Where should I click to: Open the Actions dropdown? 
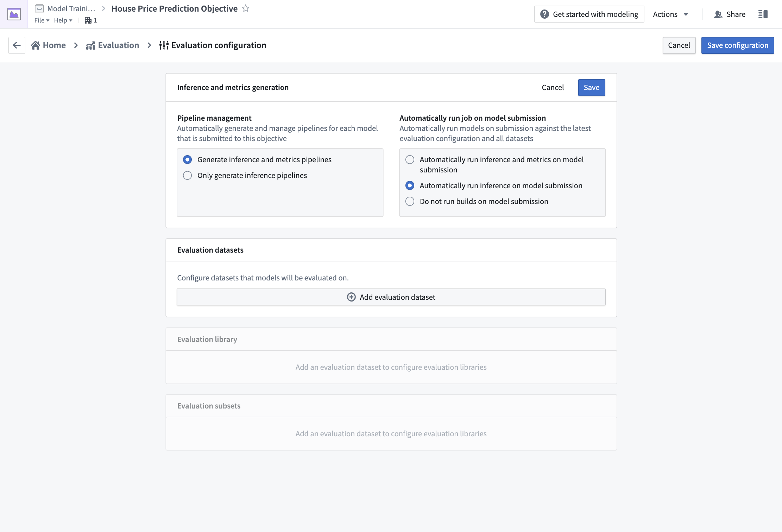click(670, 14)
